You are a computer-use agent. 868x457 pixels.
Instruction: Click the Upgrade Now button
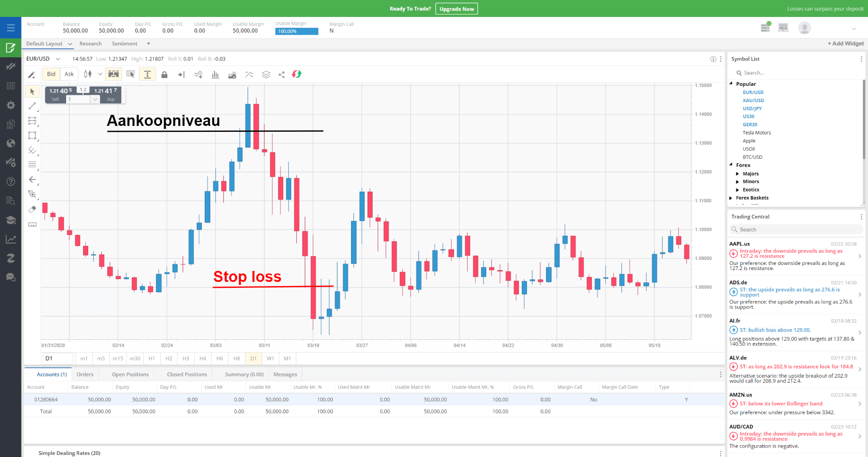[x=456, y=8]
